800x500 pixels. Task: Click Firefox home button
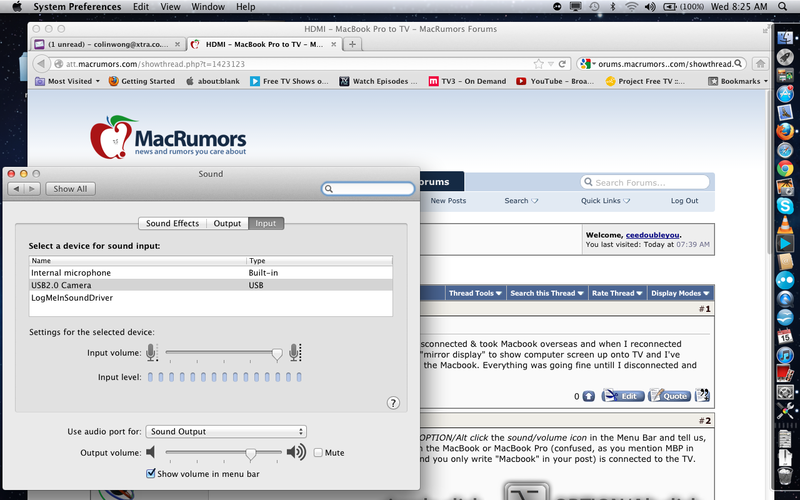pyautogui.click(x=760, y=64)
